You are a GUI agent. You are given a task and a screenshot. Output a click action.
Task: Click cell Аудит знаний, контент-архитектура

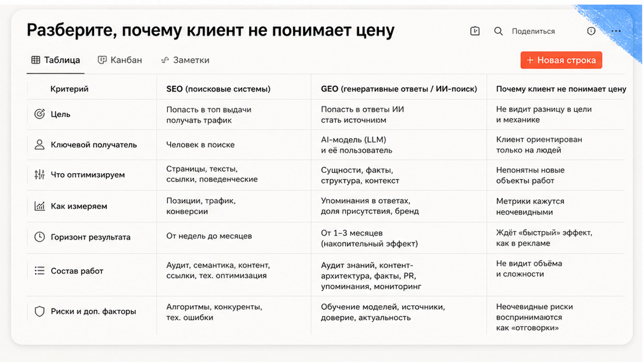click(371, 276)
